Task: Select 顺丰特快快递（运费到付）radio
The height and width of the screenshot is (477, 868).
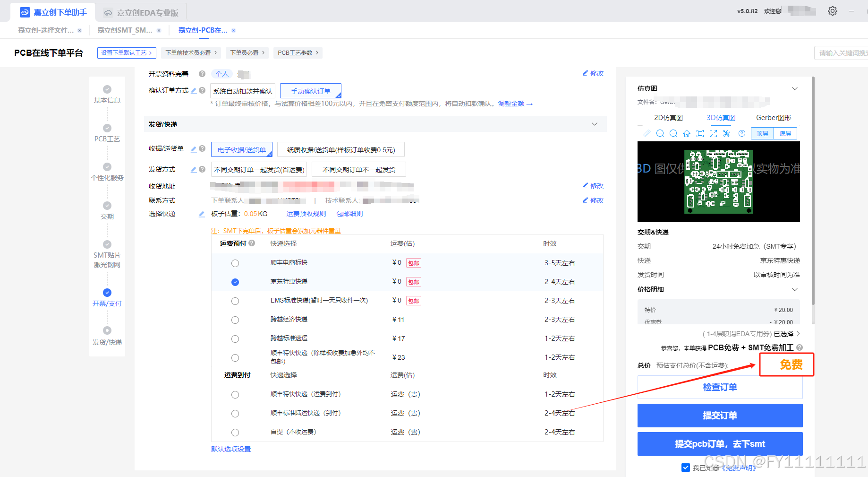Action: pos(235,395)
